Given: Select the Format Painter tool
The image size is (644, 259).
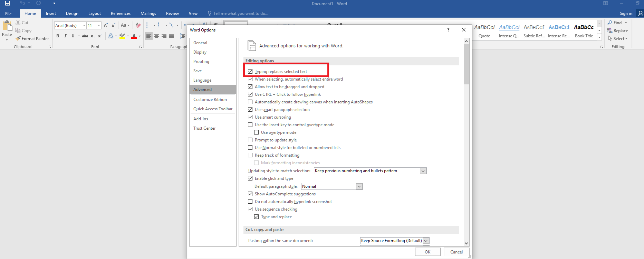Looking at the screenshot, I should pyautogui.click(x=32, y=39).
